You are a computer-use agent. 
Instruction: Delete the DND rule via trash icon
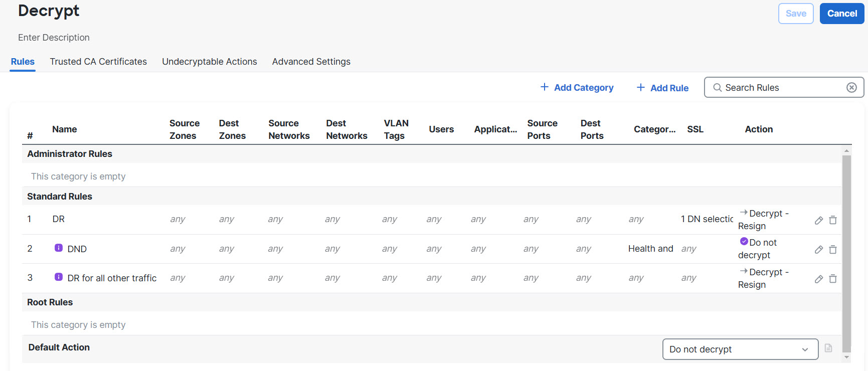(x=832, y=249)
